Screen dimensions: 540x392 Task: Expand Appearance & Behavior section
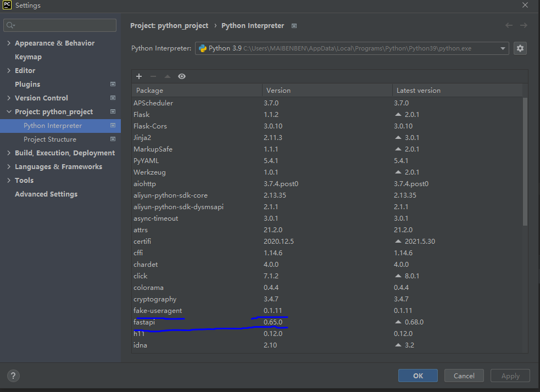(x=9, y=43)
